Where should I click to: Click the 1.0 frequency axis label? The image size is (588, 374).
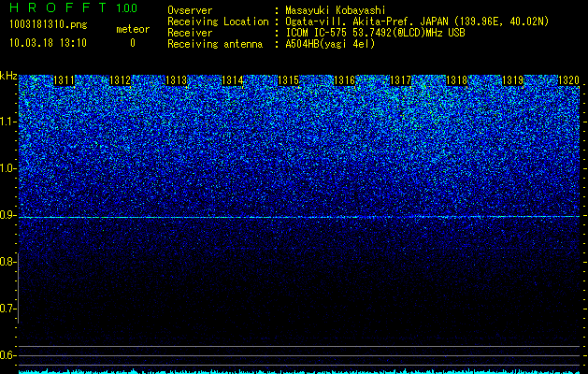(8, 168)
